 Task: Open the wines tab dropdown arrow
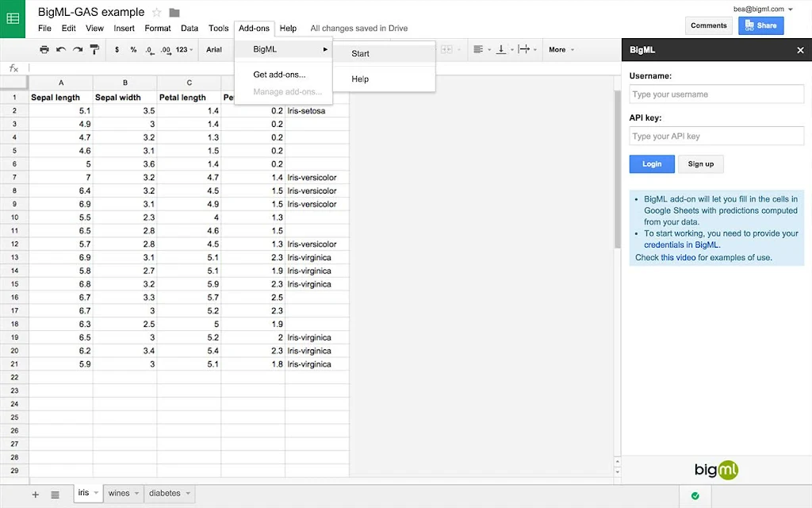(x=136, y=493)
